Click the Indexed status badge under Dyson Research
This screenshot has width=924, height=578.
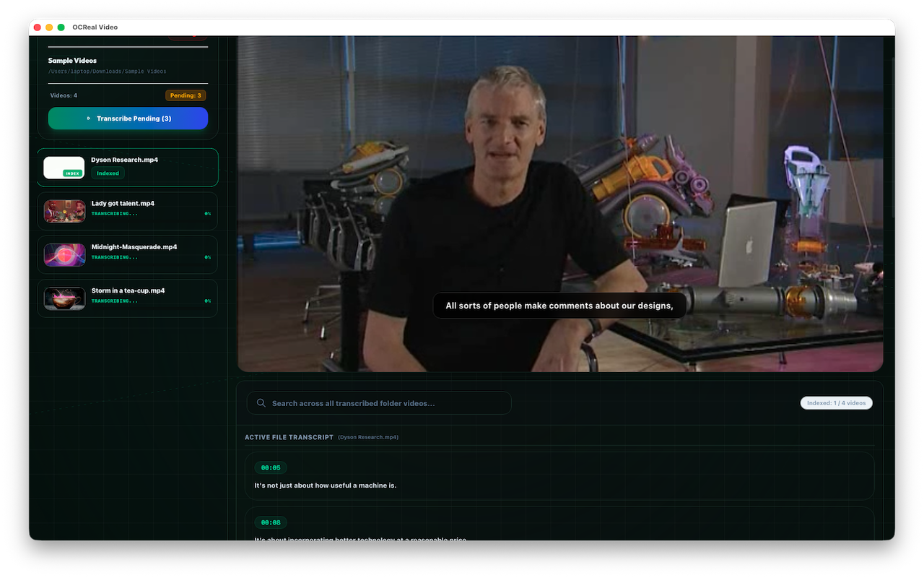click(x=108, y=173)
